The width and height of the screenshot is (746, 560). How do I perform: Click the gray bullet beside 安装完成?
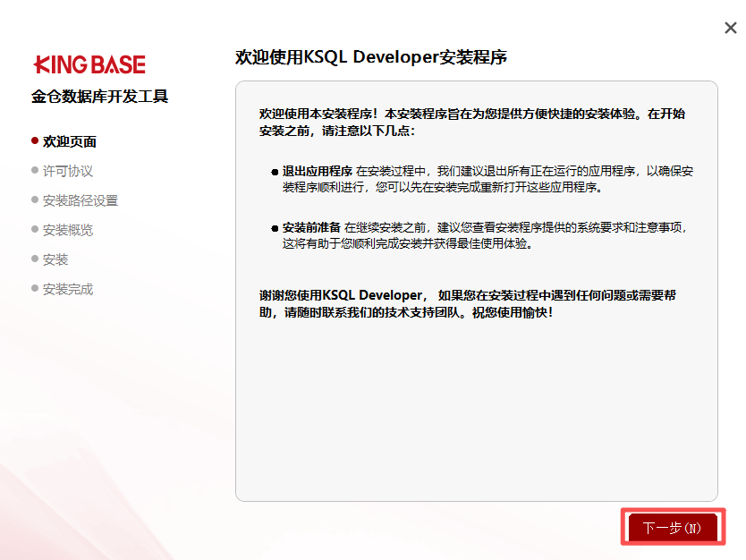pos(35,288)
